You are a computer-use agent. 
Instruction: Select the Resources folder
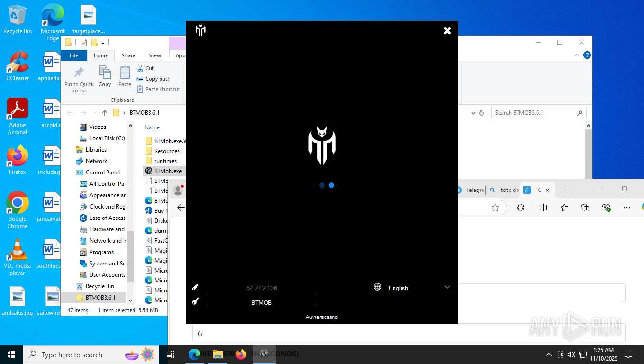pyautogui.click(x=162, y=151)
